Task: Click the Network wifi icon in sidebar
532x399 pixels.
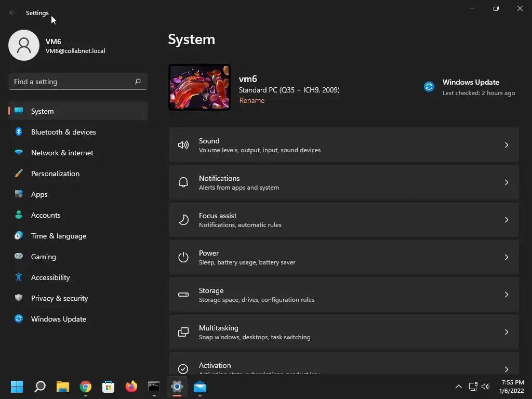Action: pos(19,152)
